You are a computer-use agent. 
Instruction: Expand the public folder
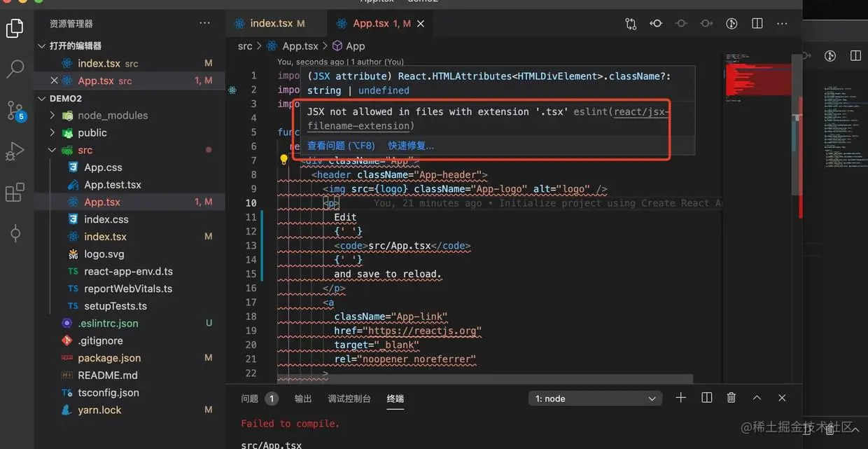(52, 133)
